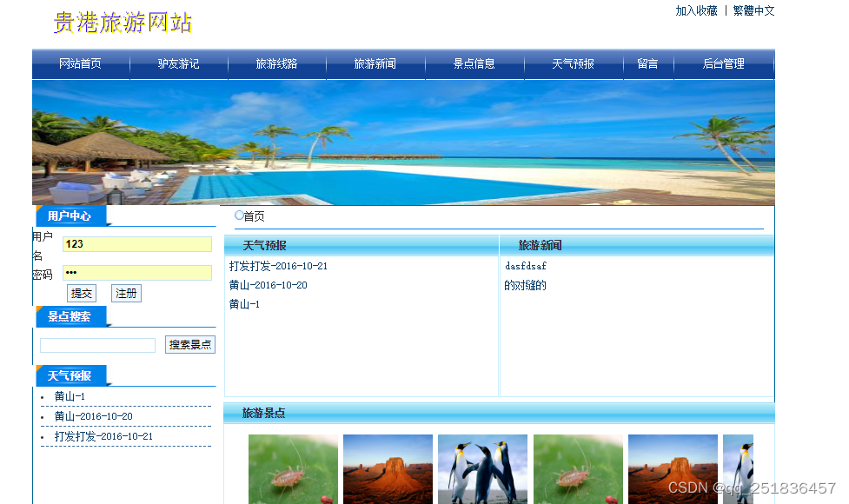Viewport: 849px width, 504px height.
Task: Click the 贵港旅游网站 site logo
Action: [123, 23]
